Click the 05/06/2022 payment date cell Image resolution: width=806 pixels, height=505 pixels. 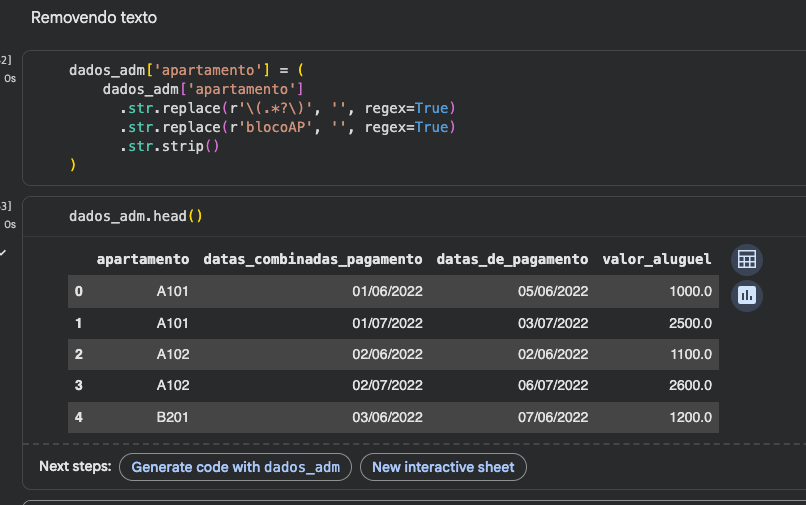pos(554,292)
